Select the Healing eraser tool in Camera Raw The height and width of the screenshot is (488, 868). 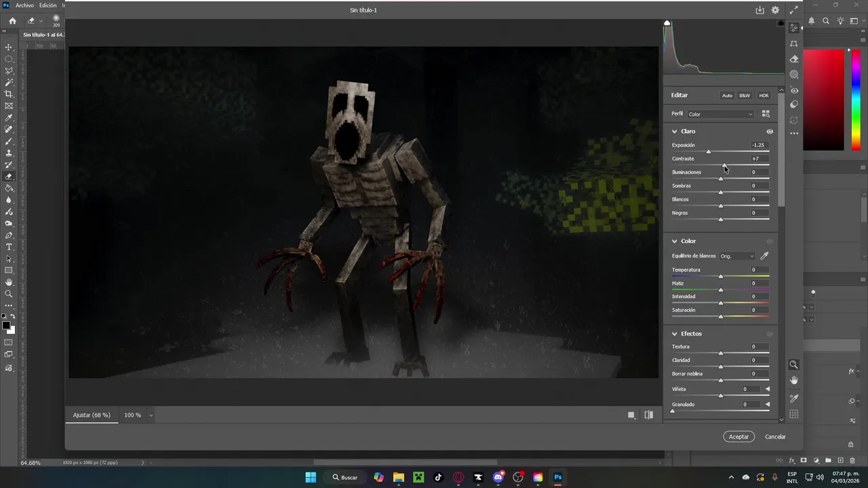(x=794, y=59)
